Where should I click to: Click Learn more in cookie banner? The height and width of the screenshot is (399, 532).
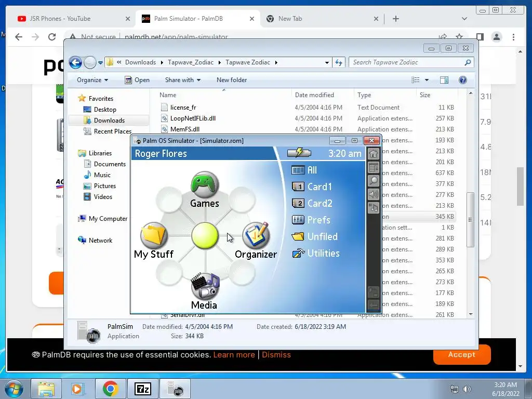234,355
